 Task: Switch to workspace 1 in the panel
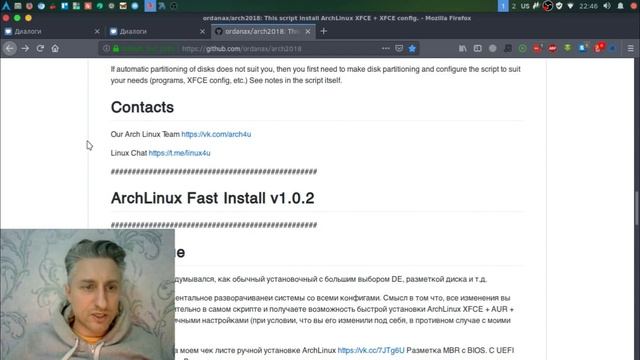(x=503, y=6)
